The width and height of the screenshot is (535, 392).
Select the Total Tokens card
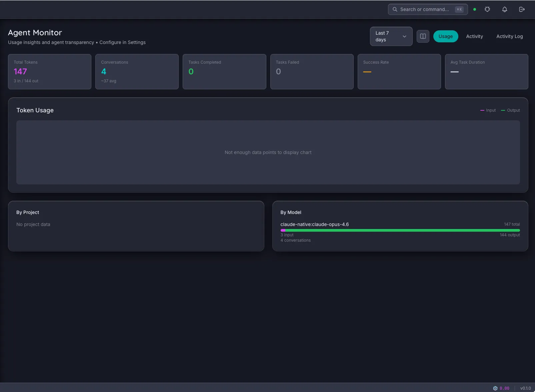[x=50, y=72]
